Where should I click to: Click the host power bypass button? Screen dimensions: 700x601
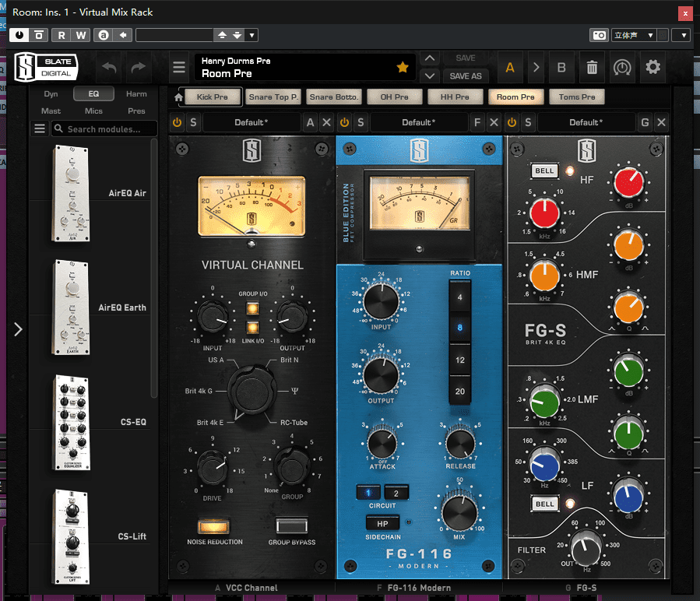pyautogui.click(x=19, y=35)
